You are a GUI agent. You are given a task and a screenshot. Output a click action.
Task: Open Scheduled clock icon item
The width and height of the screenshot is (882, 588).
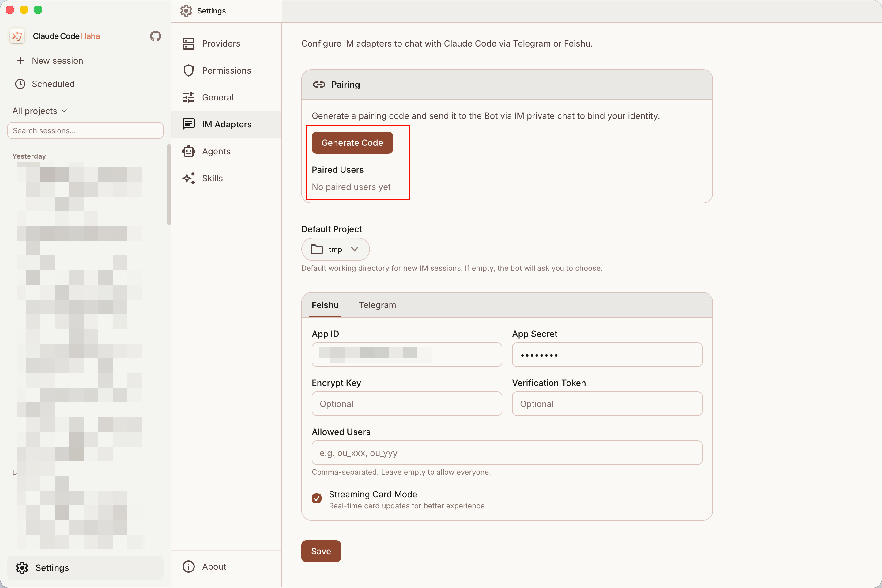point(20,84)
